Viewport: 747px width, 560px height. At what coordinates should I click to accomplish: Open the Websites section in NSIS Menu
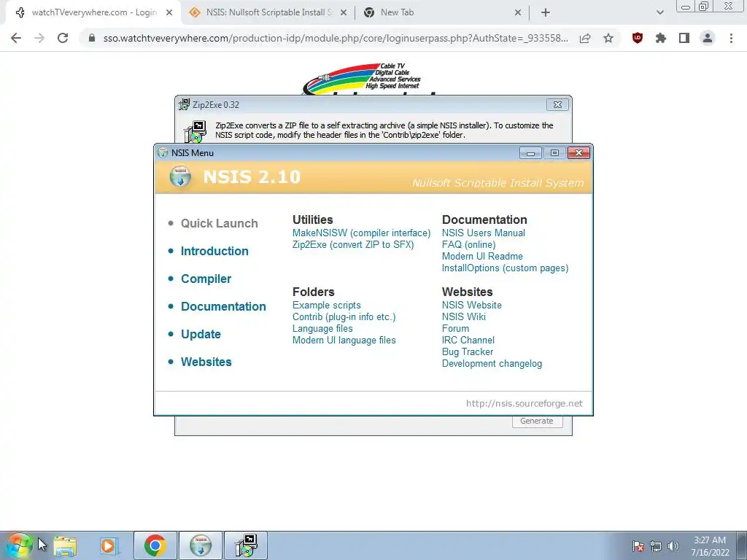tap(206, 362)
